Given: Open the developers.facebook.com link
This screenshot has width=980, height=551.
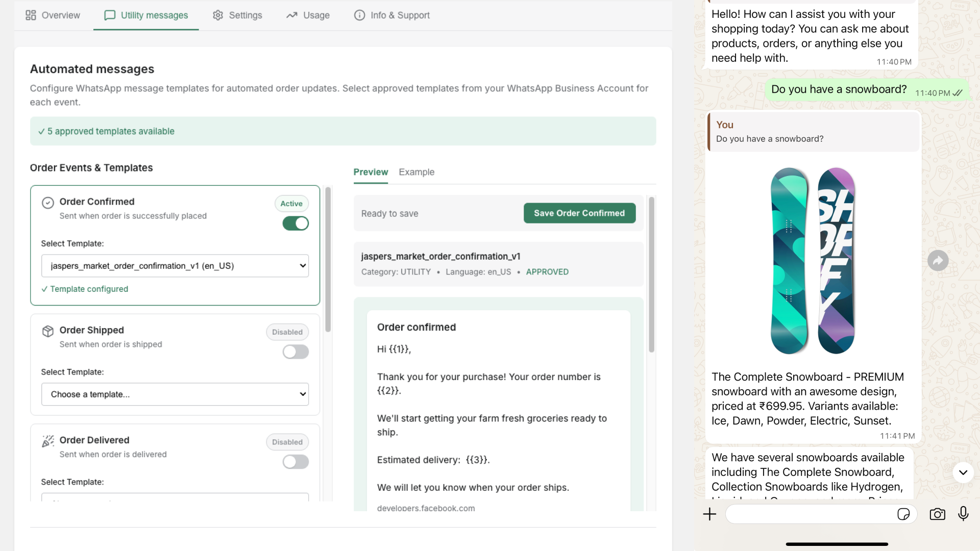Looking at the screenshot, I should pos(426,508).
